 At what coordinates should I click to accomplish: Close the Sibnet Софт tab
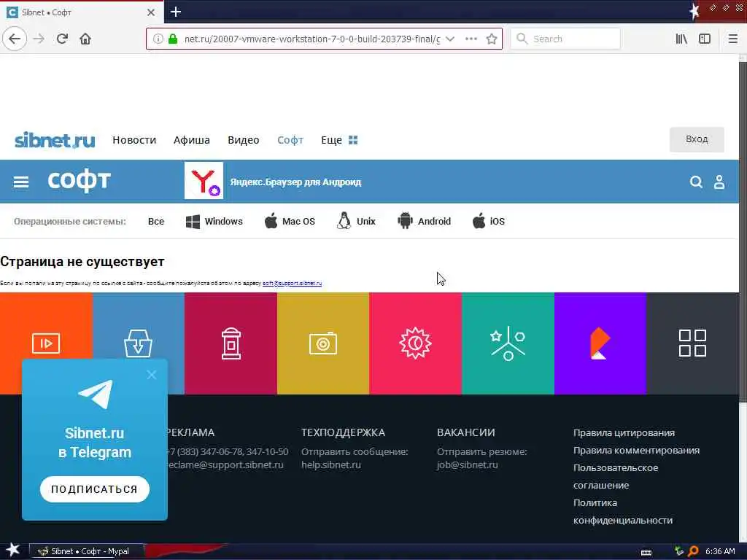pyautogui.click(x=151, y=12)
